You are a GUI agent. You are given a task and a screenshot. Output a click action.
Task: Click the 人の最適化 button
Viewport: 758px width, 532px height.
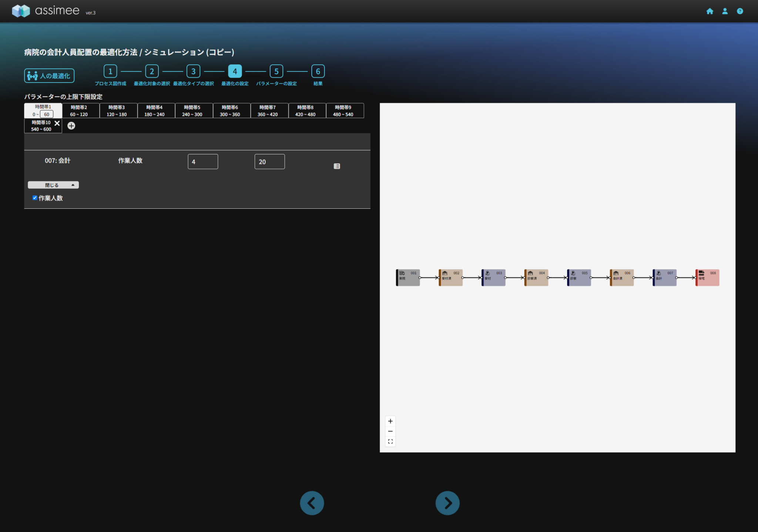49,76
